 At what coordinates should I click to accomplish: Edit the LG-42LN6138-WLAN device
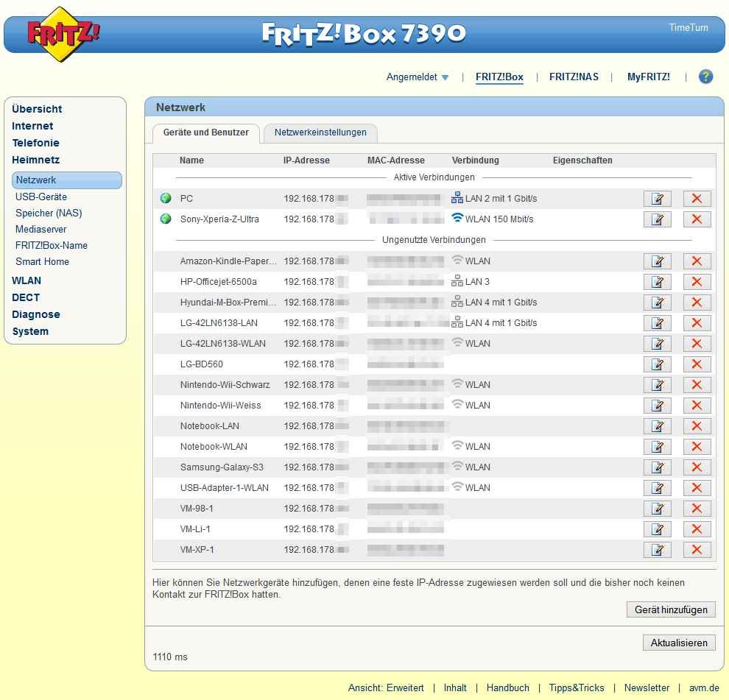[657, 344]
